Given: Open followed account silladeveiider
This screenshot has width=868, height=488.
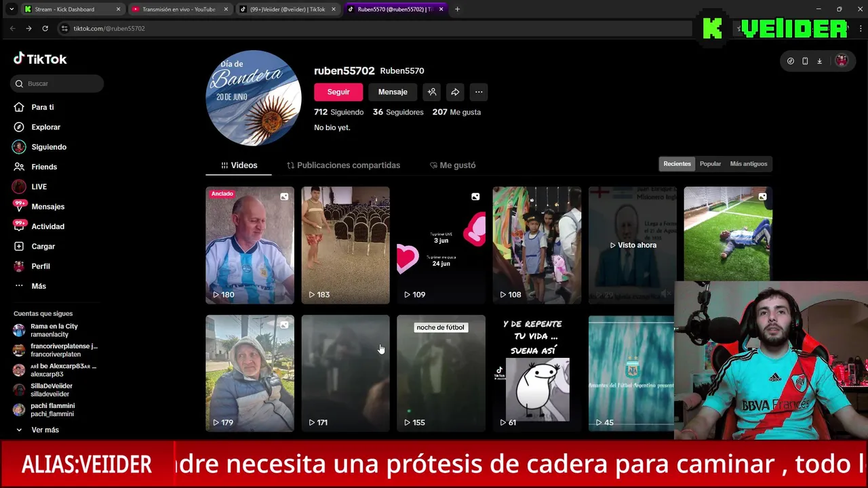Looking at the screenshot, I should [x=51, y=390].
